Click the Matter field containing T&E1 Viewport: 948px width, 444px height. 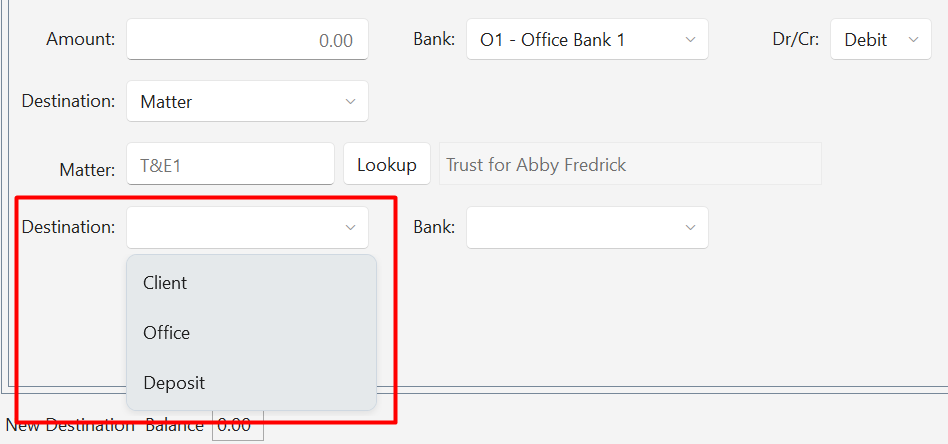click(230, 164)
